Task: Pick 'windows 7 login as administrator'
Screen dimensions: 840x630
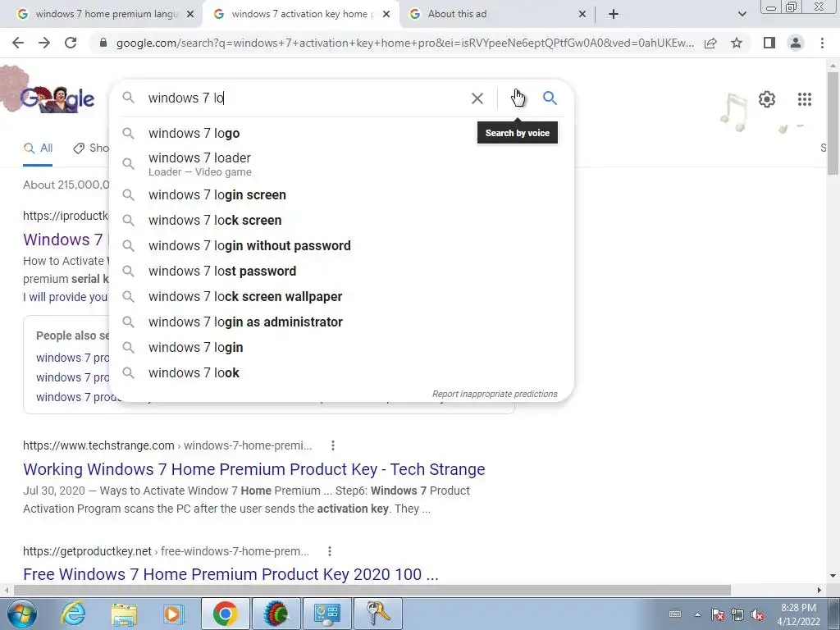Action: tap(341, 322)
